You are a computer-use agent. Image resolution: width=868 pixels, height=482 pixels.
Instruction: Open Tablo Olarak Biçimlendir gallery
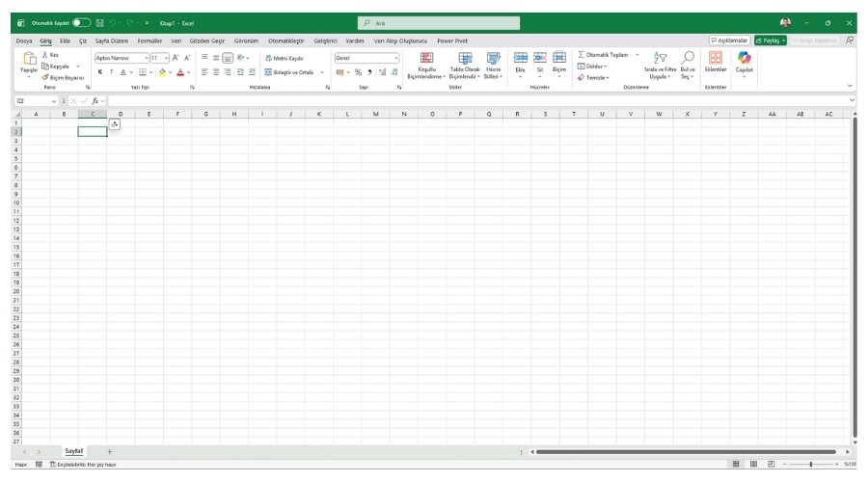coord(465,66)
